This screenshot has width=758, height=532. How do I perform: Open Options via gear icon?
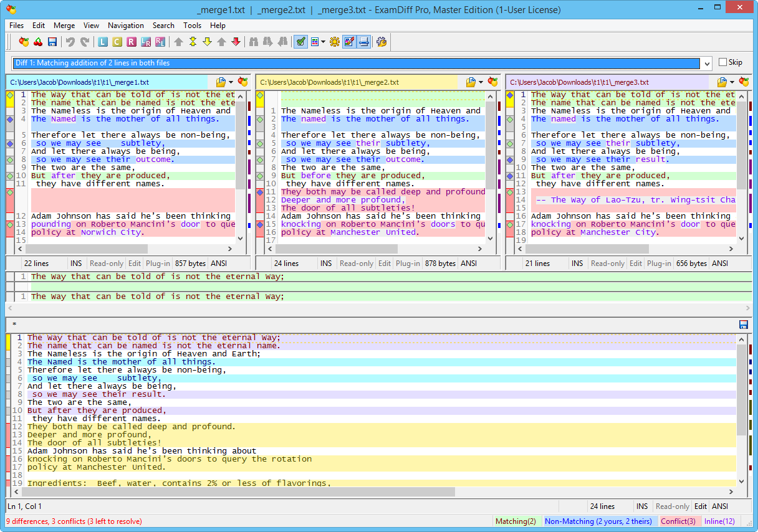click(381, 42)
